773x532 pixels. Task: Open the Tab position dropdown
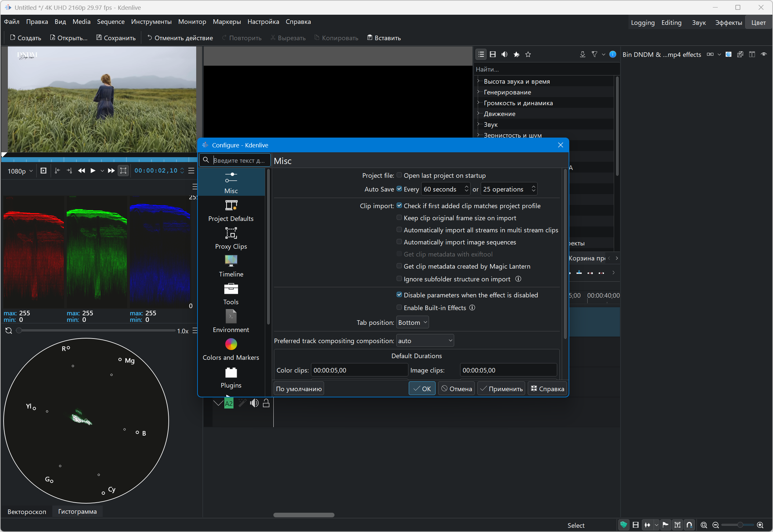pyautogui.click(x=412, y=322)
